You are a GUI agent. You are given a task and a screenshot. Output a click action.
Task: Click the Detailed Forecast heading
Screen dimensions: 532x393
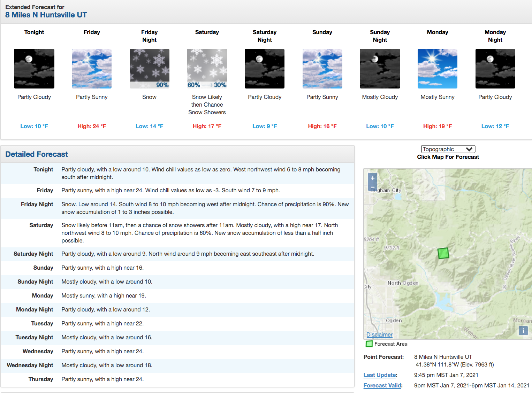pyautogui.click(x=37, y=154)
